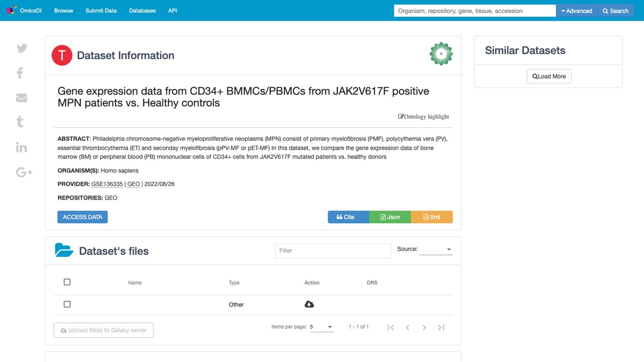Click the green flower score badge

tap(441, 54)
